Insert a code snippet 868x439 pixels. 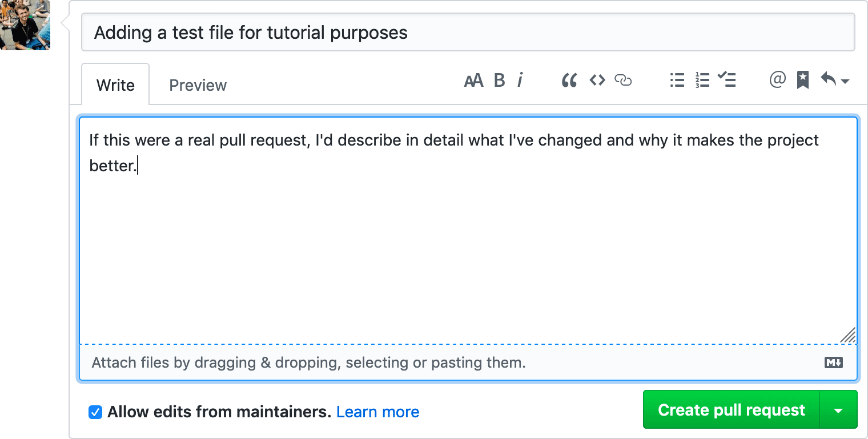pyautogui.click(x=597, y=80)
